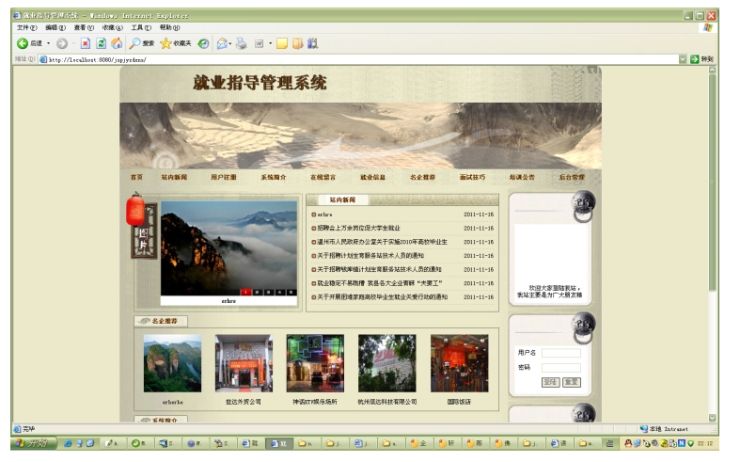The image size is (756, 462).
Task: Open news starting 就业稳定不易跳槽
Action: point(380,284)
